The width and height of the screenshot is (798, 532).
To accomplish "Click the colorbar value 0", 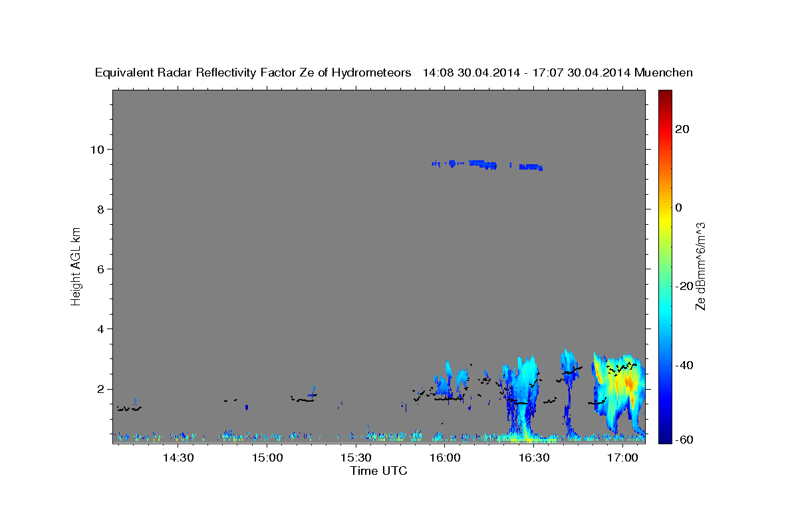I will pos(679,207).
